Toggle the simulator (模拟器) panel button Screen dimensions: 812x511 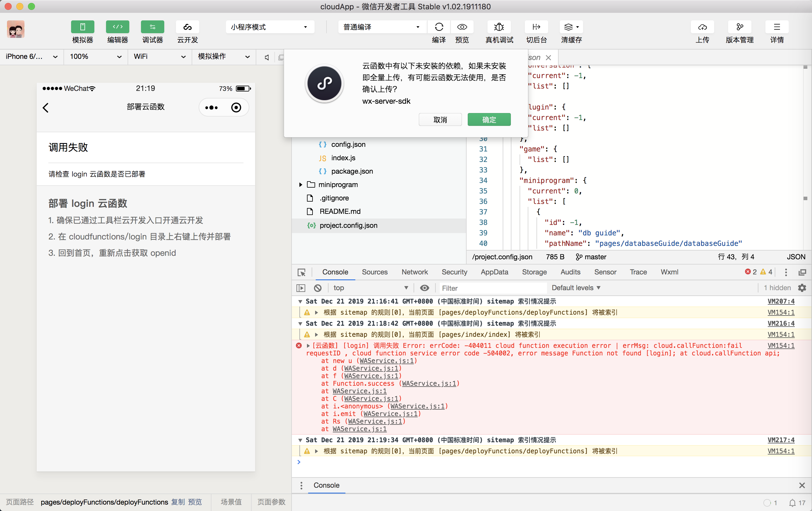[82, 27]
